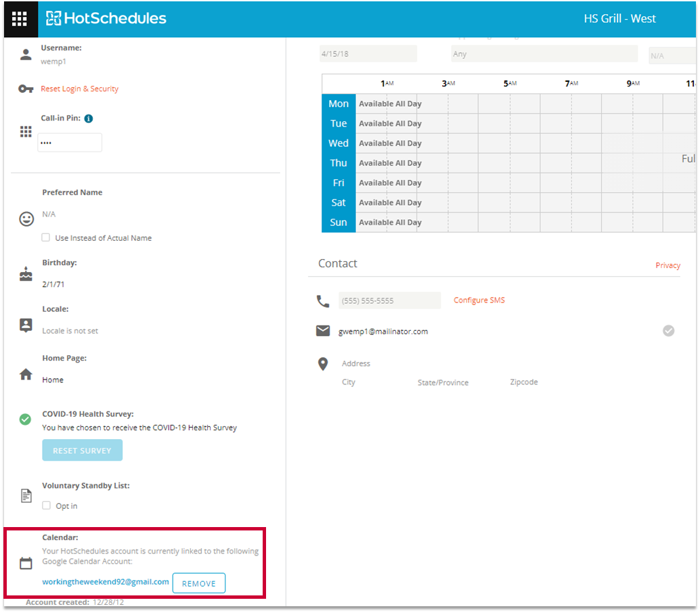This screenshot has height=613, width=700.
Task: Select the Mon availability row header
Action: 338,104
